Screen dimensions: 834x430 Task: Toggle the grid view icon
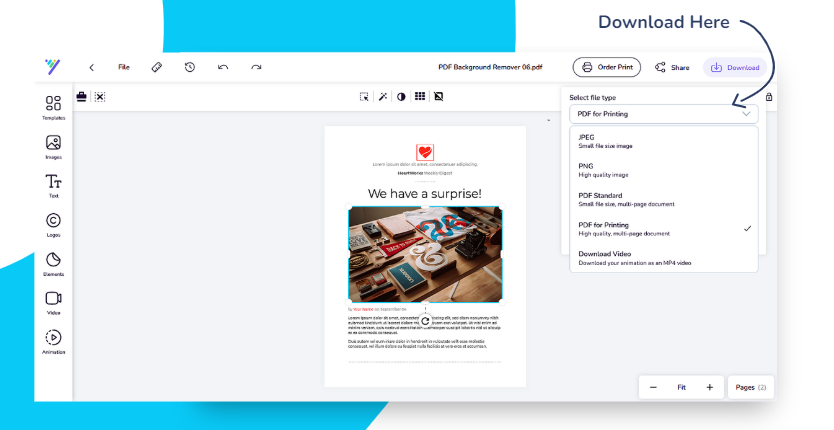pyautogui.click(x=420, y=97)
